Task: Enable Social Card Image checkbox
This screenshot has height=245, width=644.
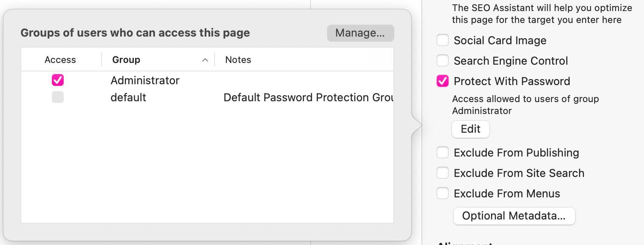Action: [443, 40]
